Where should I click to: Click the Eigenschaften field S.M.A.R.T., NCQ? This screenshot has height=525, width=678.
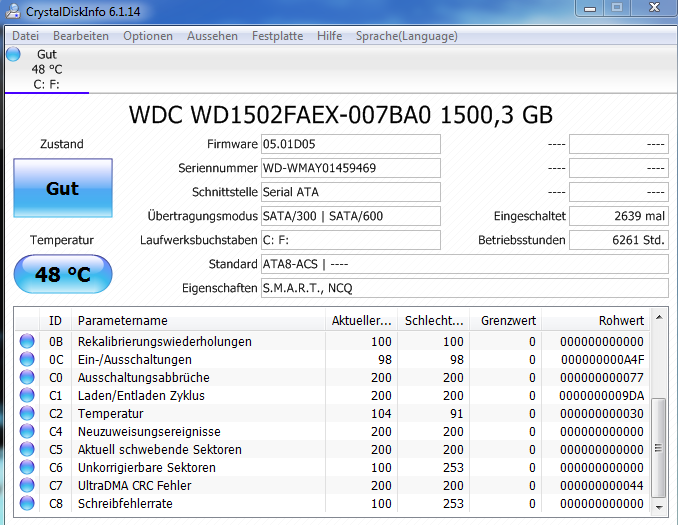point(465,288)
